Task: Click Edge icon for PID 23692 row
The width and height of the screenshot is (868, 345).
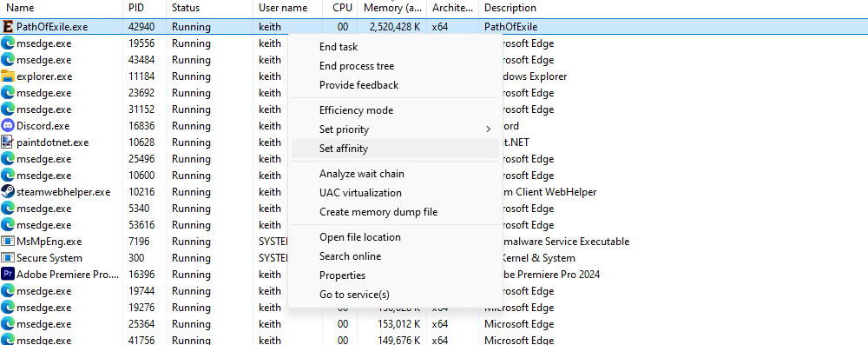Action: 8,93
